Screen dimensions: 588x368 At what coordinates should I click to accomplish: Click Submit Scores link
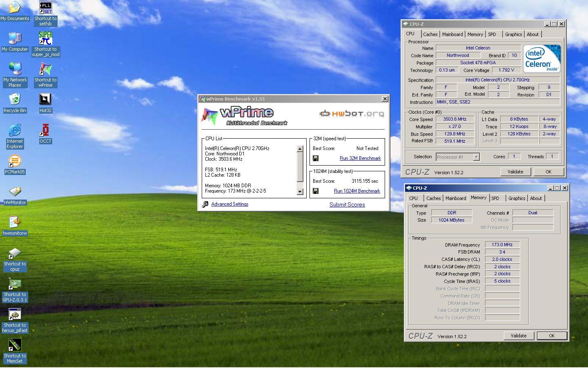click(347, 205)
